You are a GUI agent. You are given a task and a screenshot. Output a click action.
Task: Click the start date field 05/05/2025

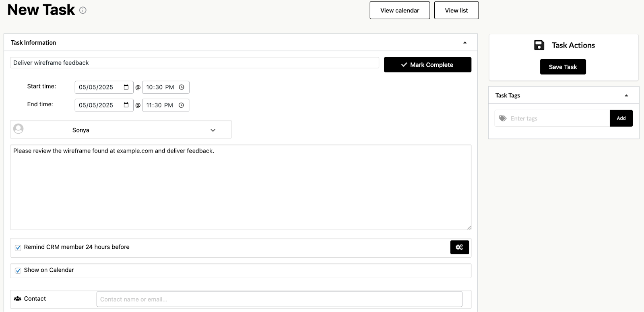pyautogui.click(x=104, y=87)
